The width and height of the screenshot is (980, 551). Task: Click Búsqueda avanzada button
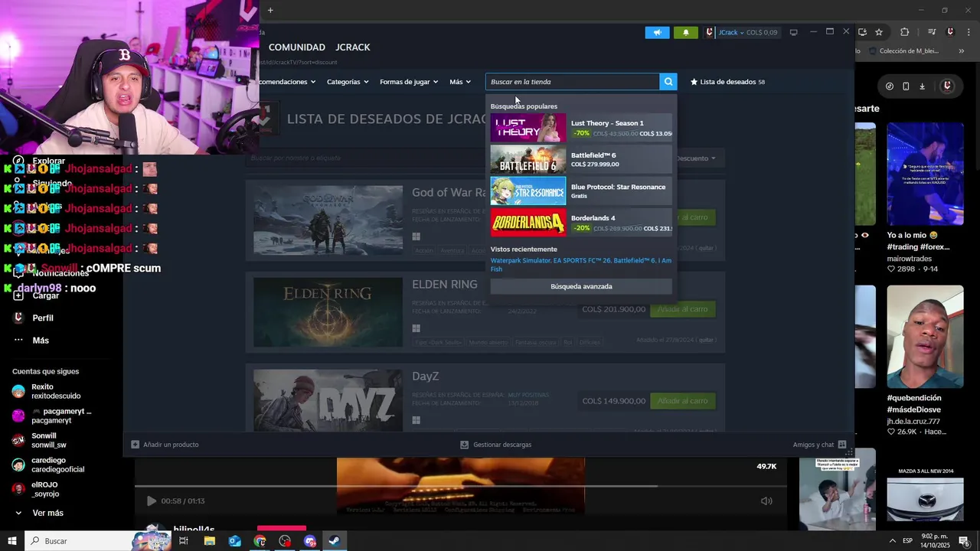(581, 286)
